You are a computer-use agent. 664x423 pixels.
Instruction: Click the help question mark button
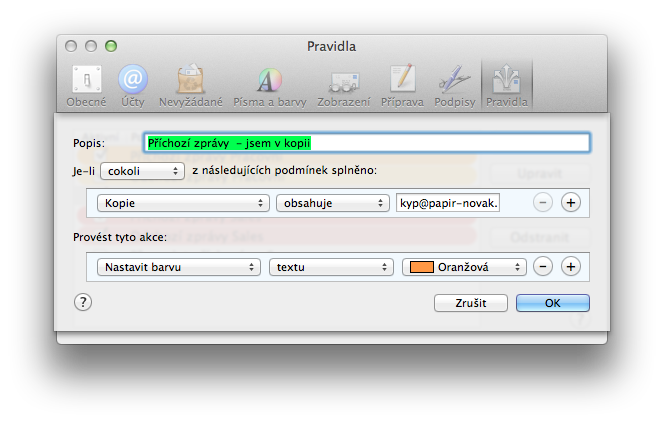coord(83,302)
